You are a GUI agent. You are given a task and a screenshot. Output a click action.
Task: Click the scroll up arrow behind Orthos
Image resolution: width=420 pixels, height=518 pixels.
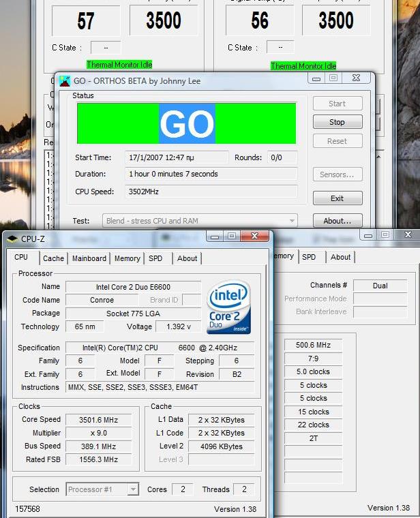[379, 157]
